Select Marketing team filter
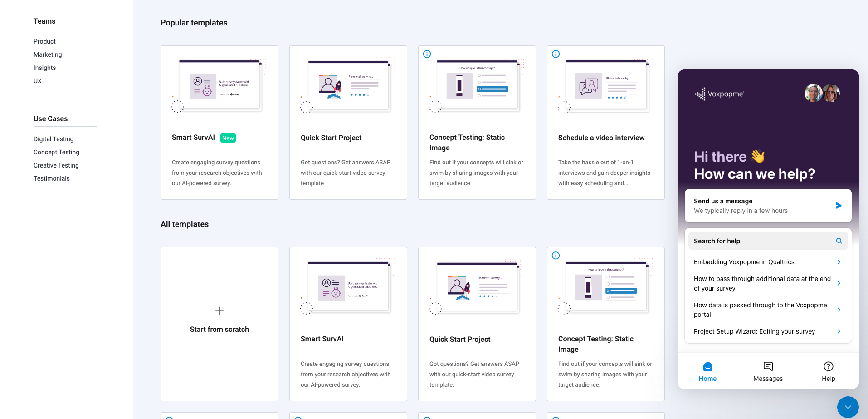This screenshot has height=419, width=868. (x=48, y=54)
